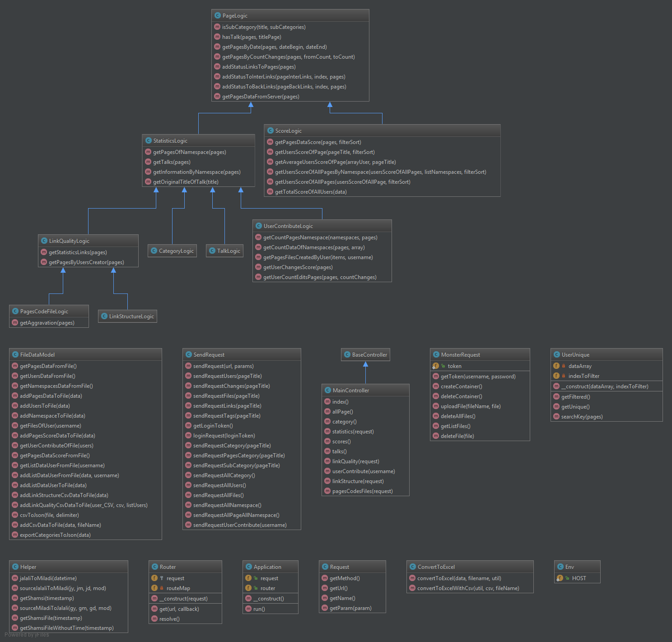Viewport: 672px width, 642px height.
Task: Click the MonsterRequest class icon
Action: coord(436,354)
